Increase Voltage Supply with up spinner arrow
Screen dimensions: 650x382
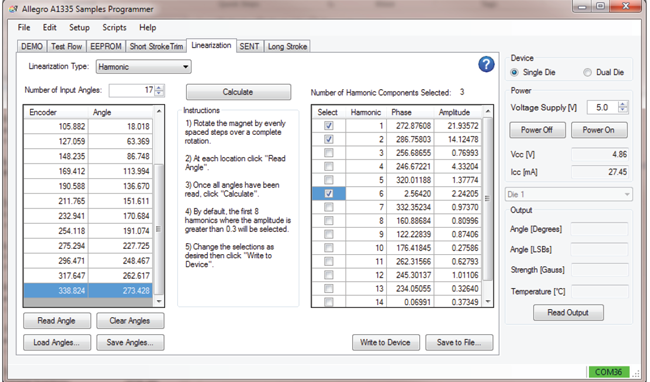(x=623, y=104)
